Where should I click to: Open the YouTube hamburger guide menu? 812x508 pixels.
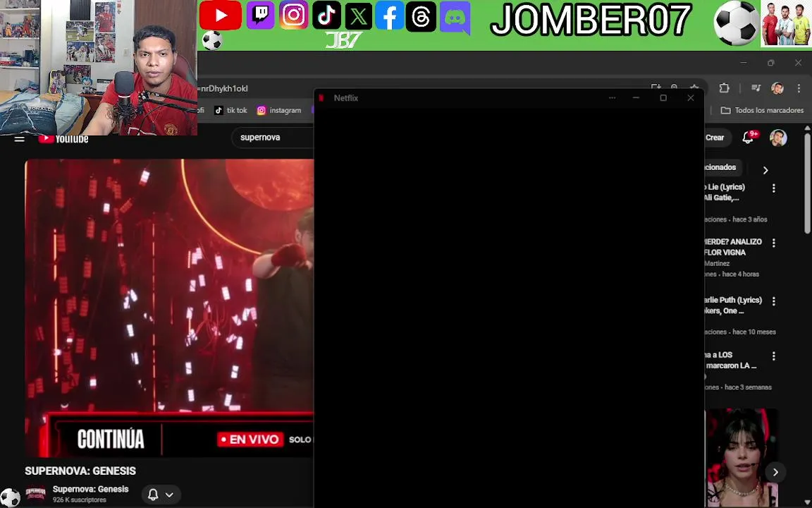point(19,139)
